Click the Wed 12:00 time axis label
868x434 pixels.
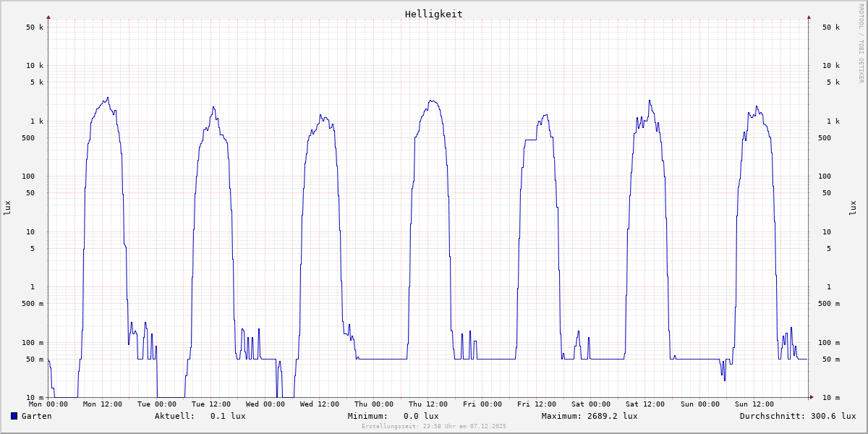320,404
